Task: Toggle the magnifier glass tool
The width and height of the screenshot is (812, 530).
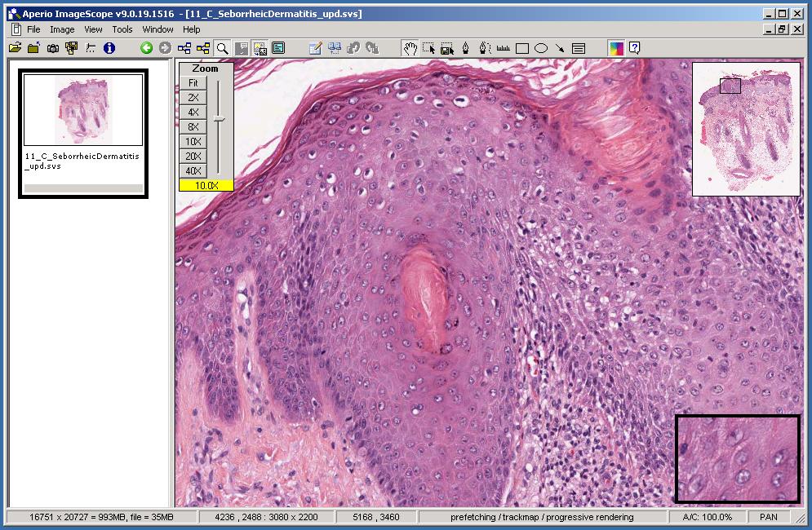Action: click(222, 48)
